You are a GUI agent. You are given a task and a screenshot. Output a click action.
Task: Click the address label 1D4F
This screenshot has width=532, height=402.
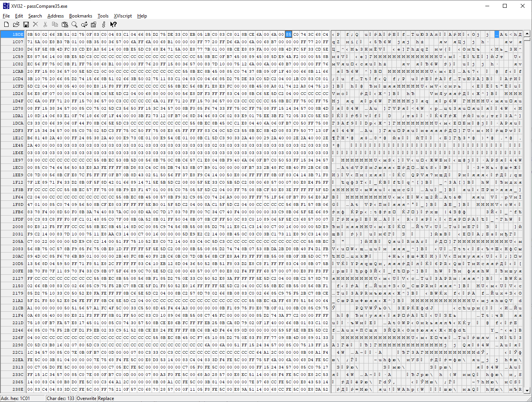click(18, 101)
